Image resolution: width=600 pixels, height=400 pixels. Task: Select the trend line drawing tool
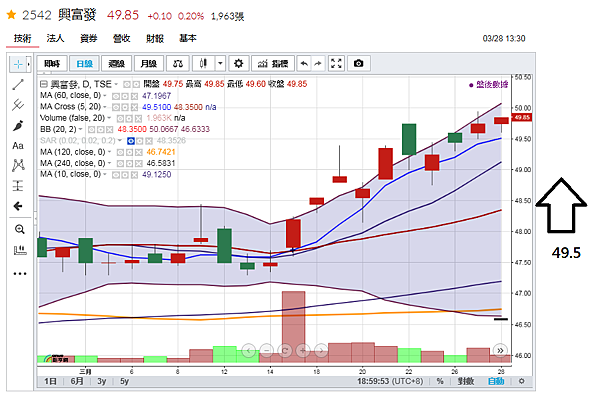[18, 84]
